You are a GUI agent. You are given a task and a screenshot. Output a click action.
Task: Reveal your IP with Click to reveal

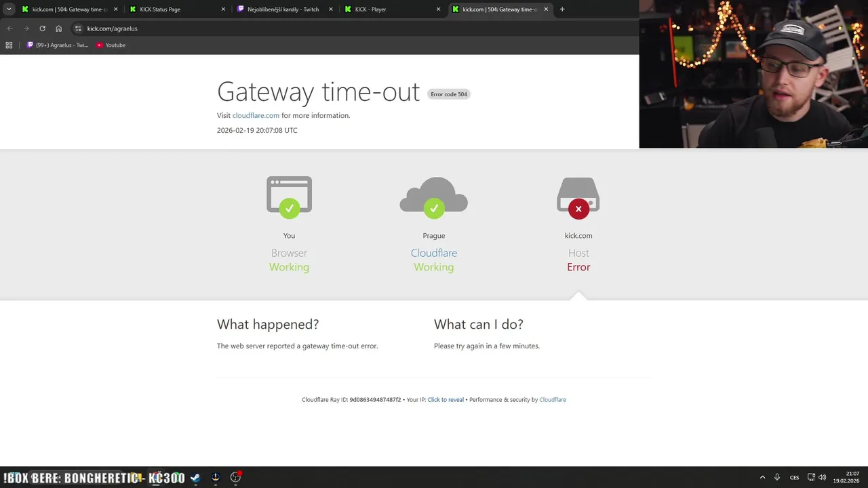pyautogui.click(x=446, y=400)
